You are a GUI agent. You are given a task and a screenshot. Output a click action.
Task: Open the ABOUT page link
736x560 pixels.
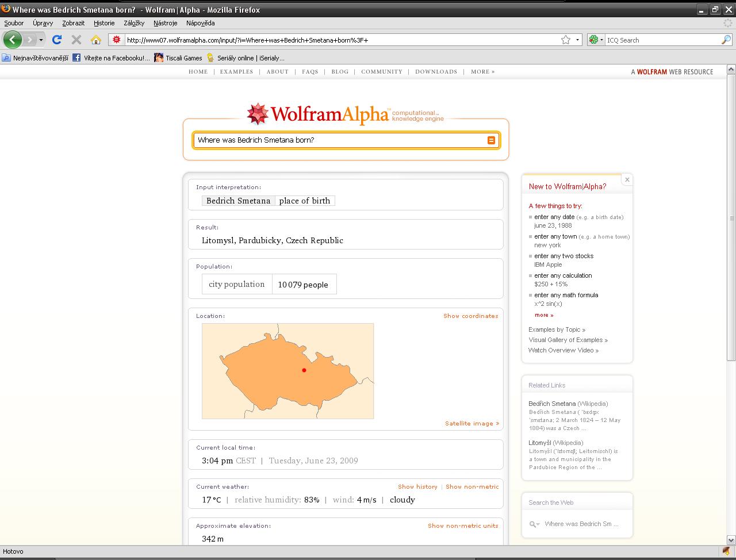point(277,72)
